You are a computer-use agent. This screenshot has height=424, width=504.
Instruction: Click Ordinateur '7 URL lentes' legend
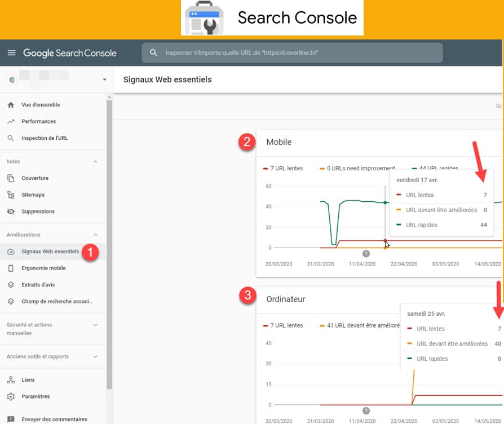point(283,325)
